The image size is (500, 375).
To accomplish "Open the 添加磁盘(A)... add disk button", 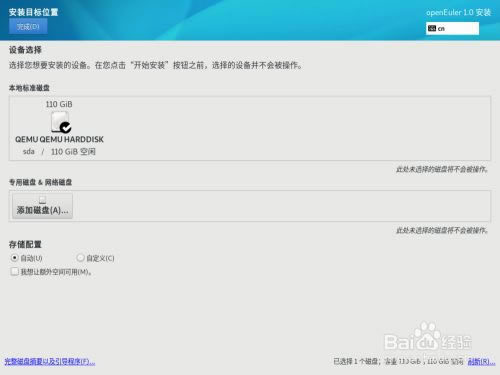I will [x=42, y=206].
